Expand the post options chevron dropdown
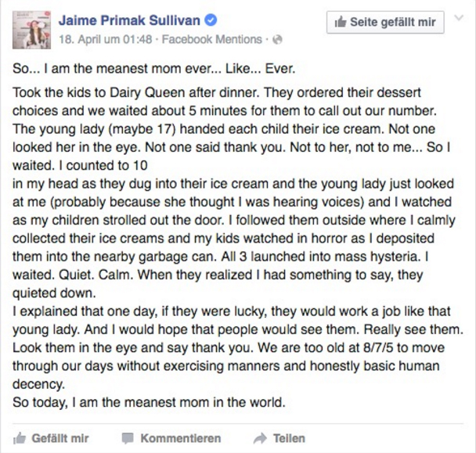Viewport: 476px width, 453px height. 459,17
